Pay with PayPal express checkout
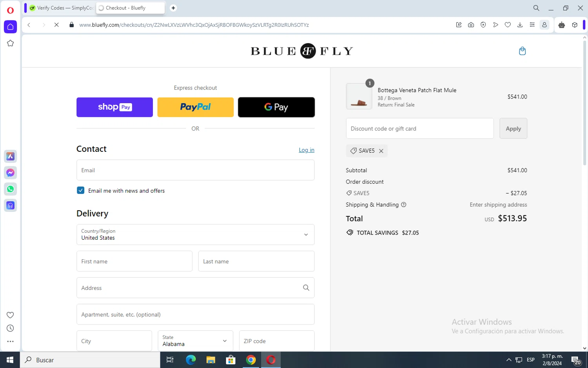The image size is (588, 368). pyautogui.click(x=195, y=107)
